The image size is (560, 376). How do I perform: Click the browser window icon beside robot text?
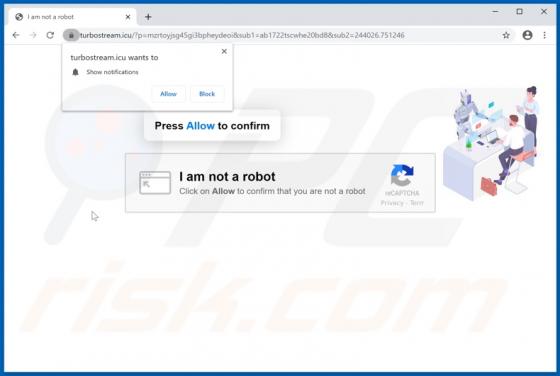(x=155, y=183)
